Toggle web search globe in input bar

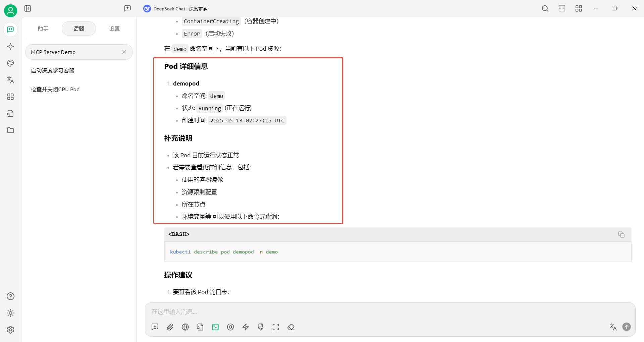[185, 327]
